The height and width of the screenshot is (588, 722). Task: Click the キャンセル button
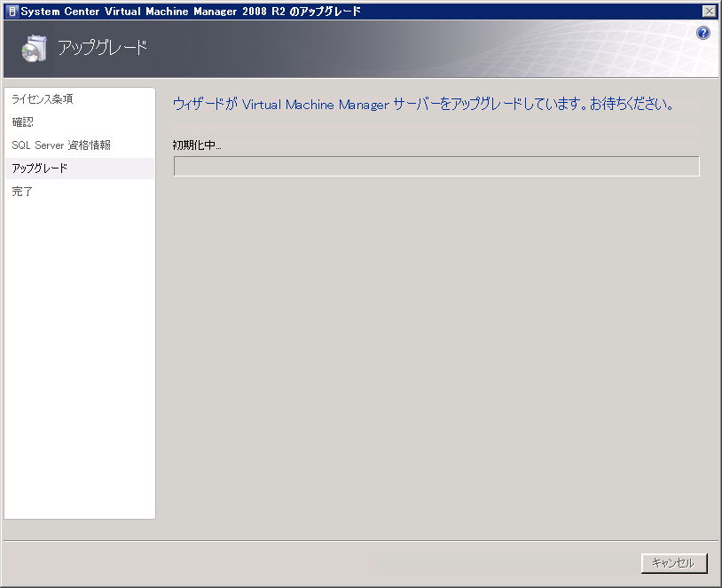(674, 563)
